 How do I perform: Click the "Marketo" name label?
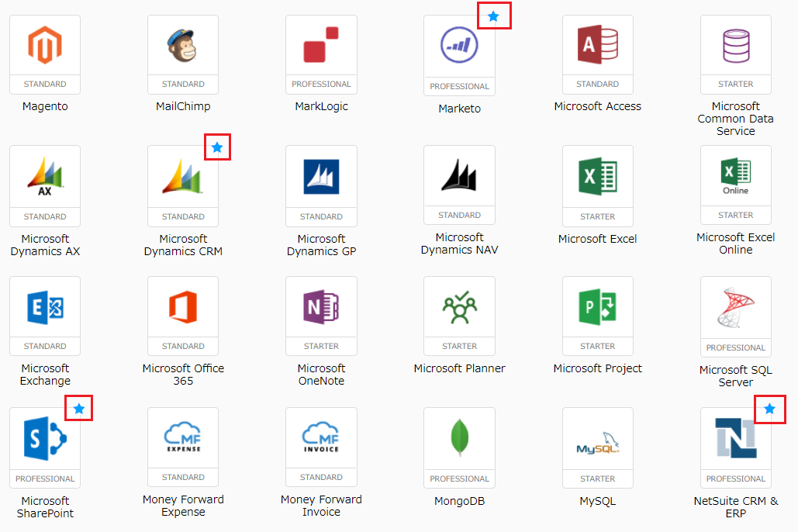coord(459,109)
